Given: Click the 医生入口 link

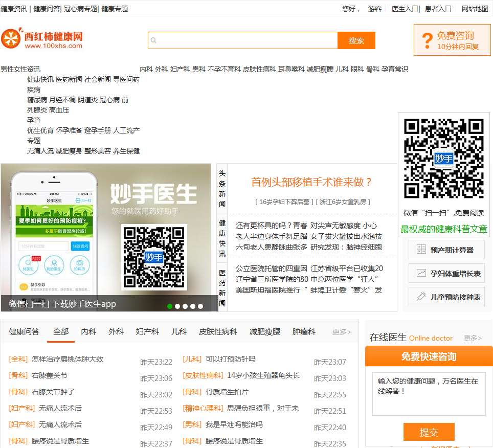Looking at the screenshot, I should (x=405, y=9).
